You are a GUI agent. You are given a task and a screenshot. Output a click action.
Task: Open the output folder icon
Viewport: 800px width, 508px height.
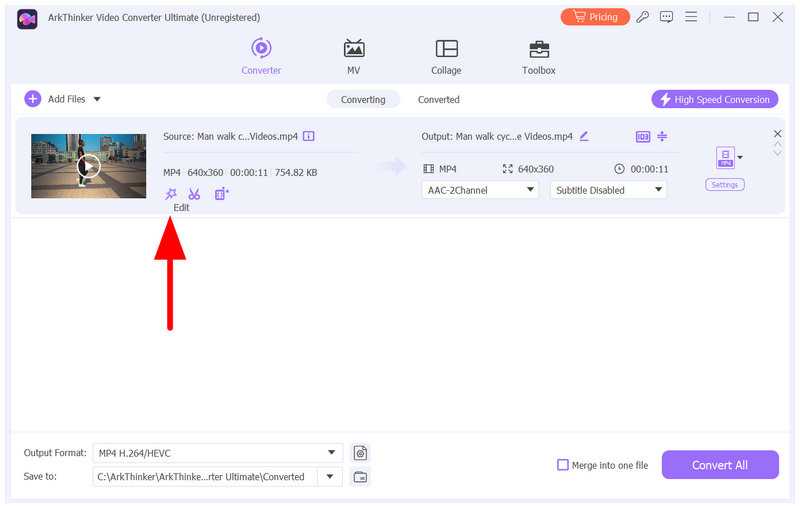click(360, 477)
